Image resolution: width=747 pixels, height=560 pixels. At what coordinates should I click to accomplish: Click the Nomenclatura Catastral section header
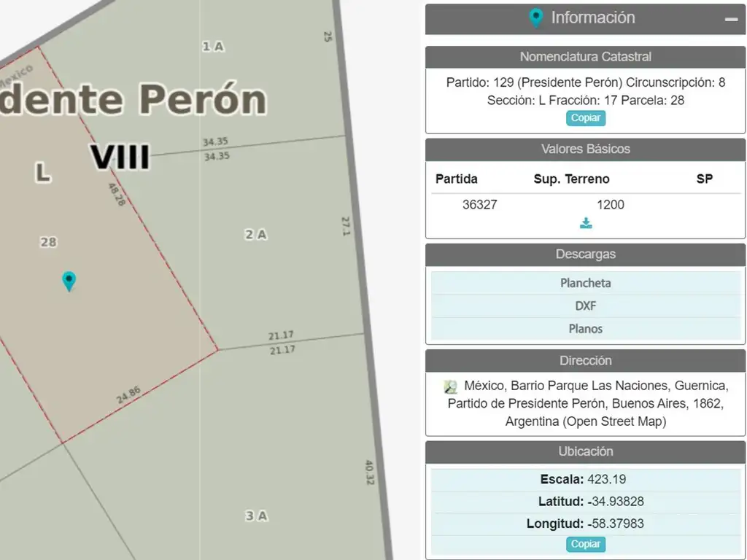coord(585,57)
